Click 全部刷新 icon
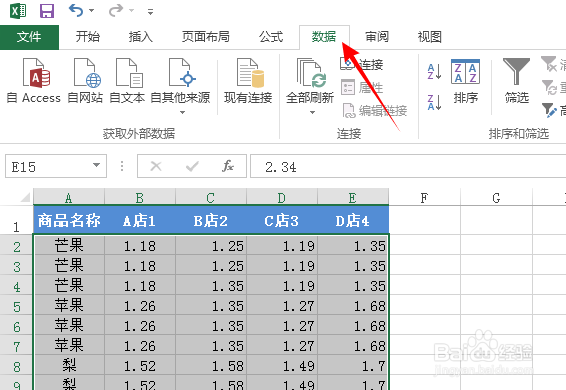Screen dimensions: 566x390 point(310,73)
